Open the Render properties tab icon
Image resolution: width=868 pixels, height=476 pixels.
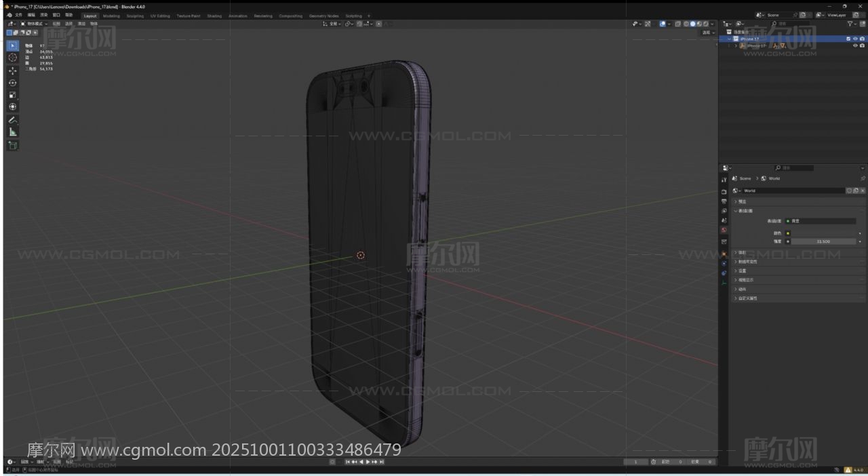click(724, 192)
